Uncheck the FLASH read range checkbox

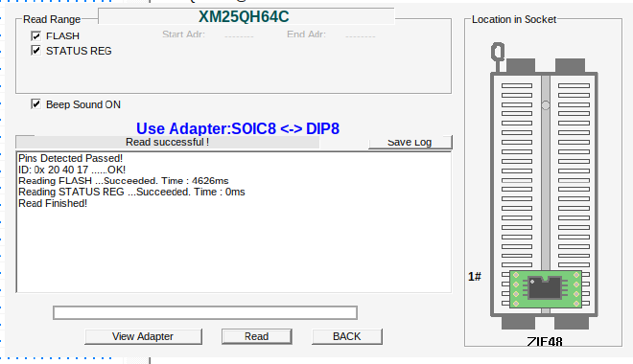point(35,35)
